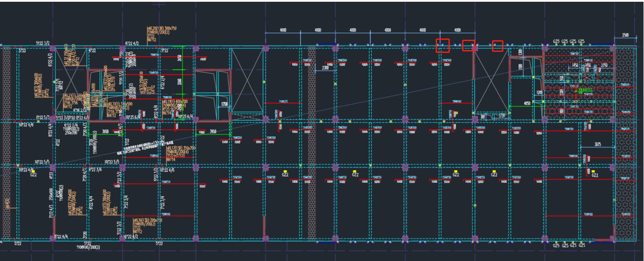Pick the 1200 dimension near the stair
This screenshot has height=261, width=644.
point(539,92)
